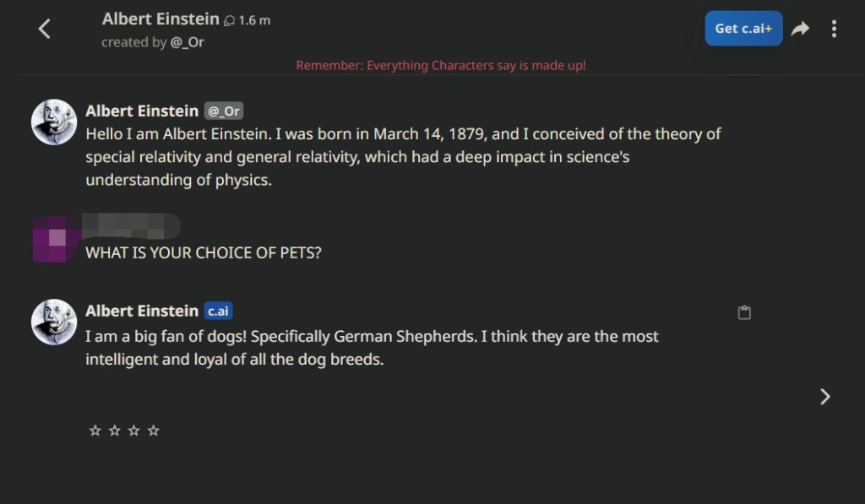Click the c.ai badge next to reply

pos(218,312)
